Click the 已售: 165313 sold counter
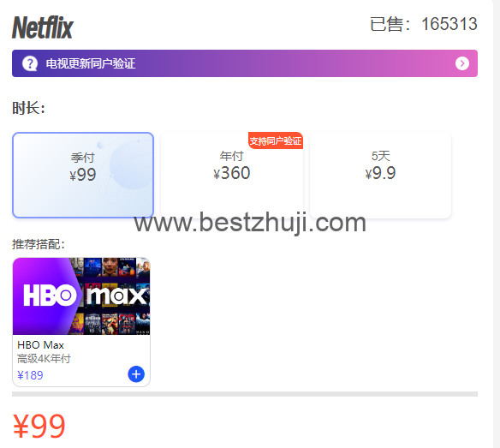Screen dimensions: 500x448 [424, 24]
